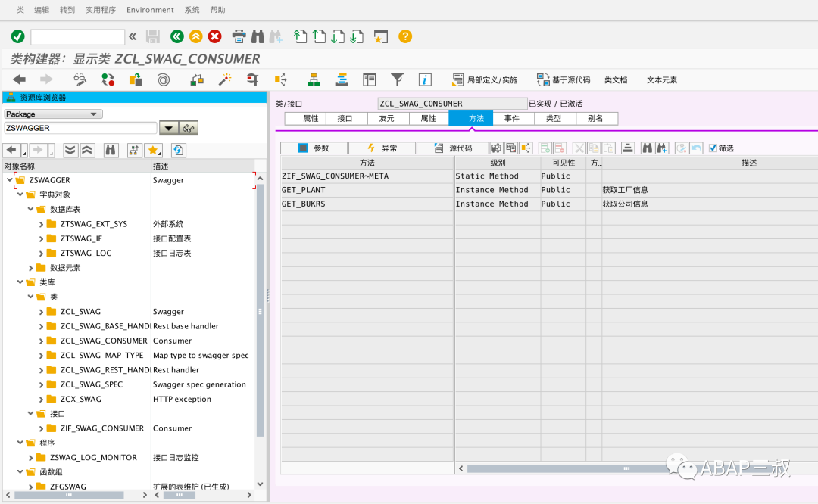Viewport: 818px width, 504px height.
Task: Expand the ZCL_SWAG_CONSUMER class node
Action: point(41,341)
